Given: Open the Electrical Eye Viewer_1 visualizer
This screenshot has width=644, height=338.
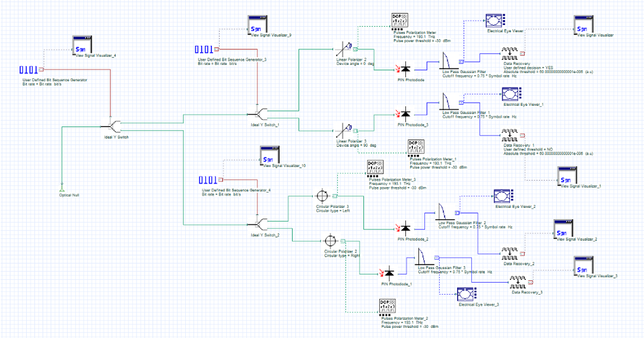Looking at the screenshot, I should pyautogui.click(x=510, y=94).
